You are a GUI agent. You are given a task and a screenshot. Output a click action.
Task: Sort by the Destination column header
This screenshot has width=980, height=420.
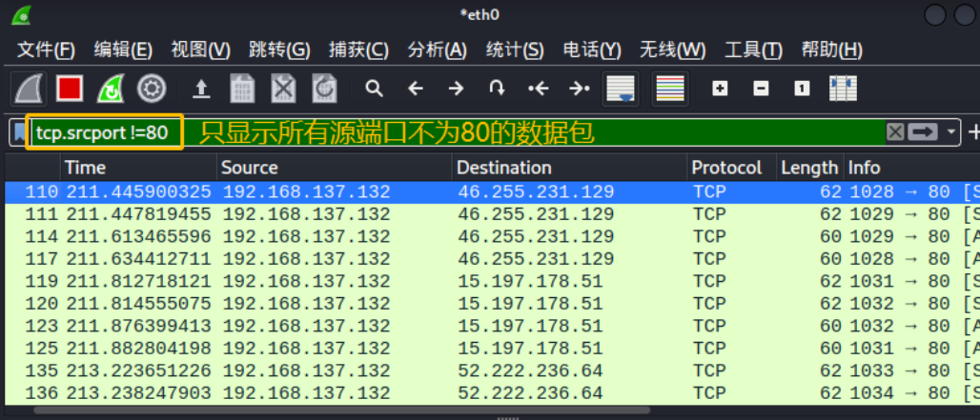click(x=569, y=168)
